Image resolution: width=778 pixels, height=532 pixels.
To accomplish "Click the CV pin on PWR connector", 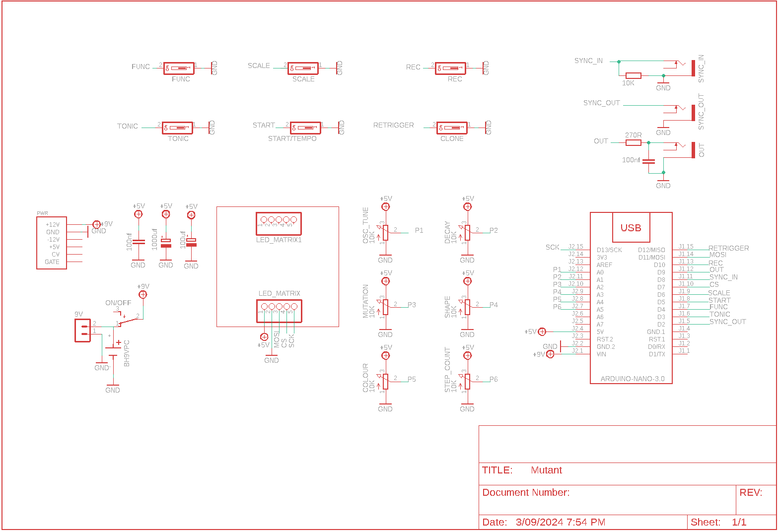I will coord(56,254).
